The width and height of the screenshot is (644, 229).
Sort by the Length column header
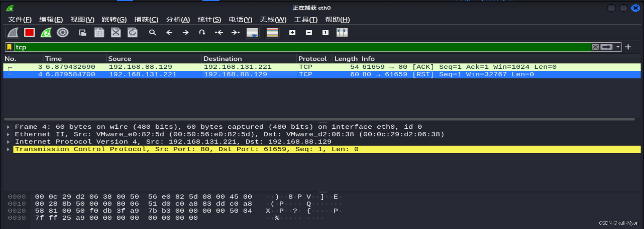(346, 59)
